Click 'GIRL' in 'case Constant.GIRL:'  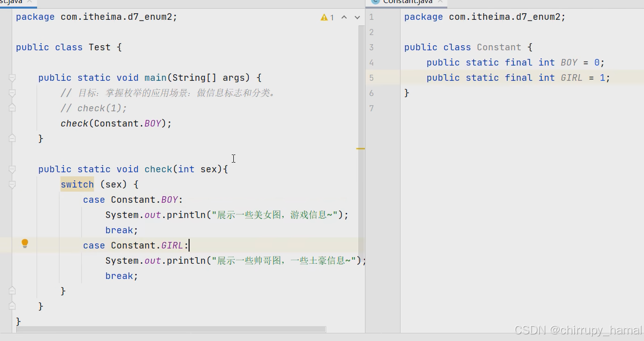coord(172,245)
